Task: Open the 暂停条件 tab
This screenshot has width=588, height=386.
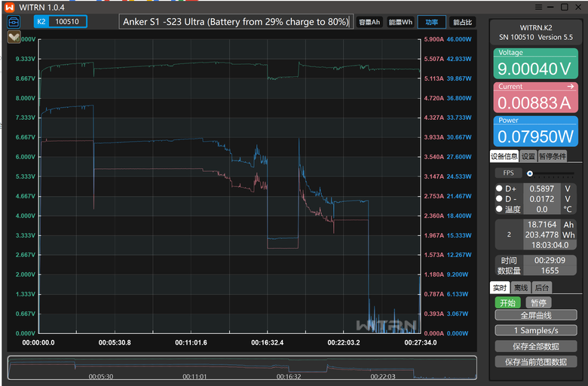Action: pyautogui.click(x=553, y=156)
